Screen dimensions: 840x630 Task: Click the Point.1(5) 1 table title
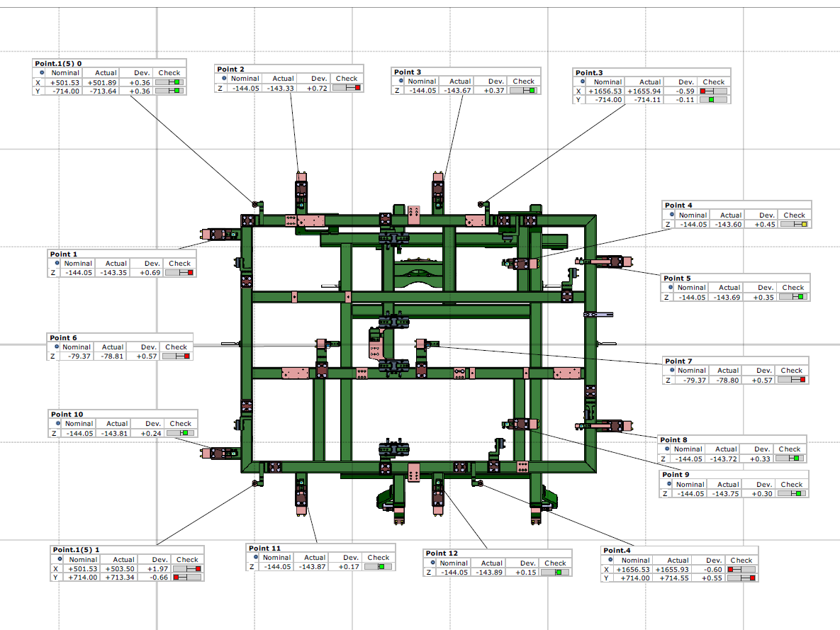[x=77, y=550]
